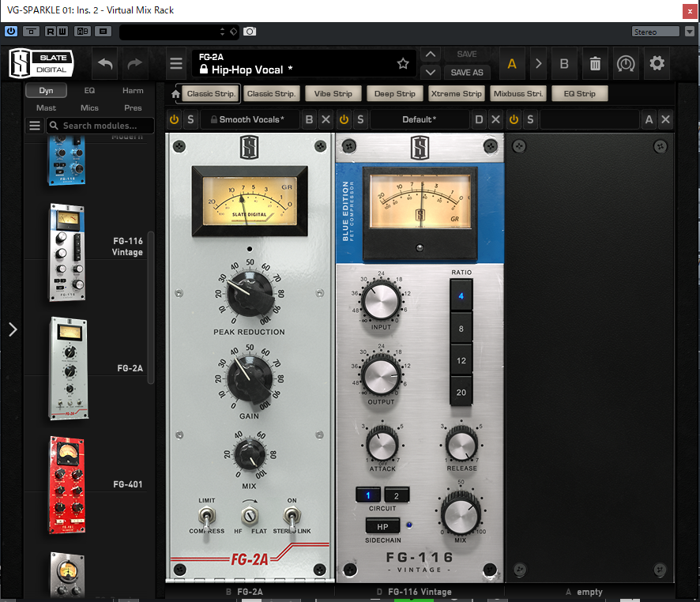Toggle FG-2A module power button
700x602 pixels.
coord(174,119)
